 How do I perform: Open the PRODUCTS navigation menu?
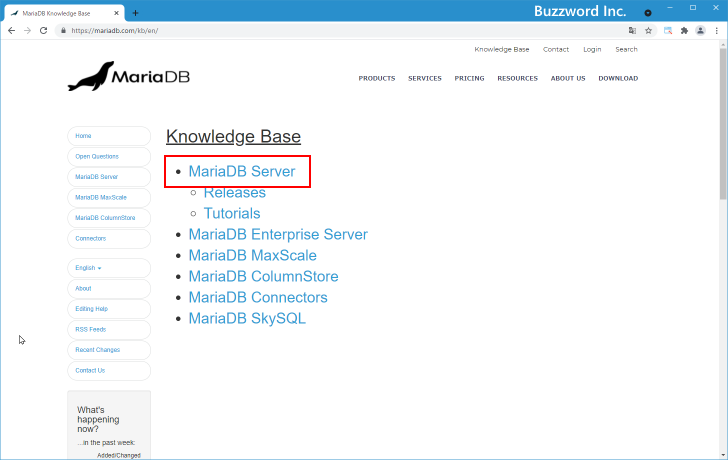(x=376, y=78)
